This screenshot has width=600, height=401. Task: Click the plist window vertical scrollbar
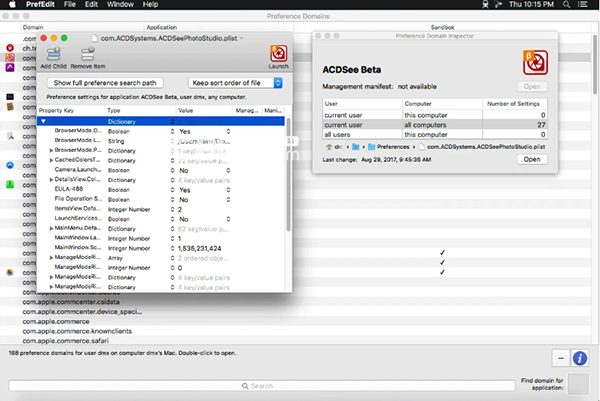288,174
